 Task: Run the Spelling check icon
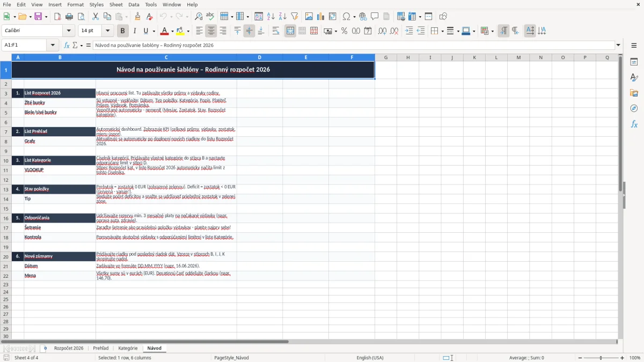point(210,17)
